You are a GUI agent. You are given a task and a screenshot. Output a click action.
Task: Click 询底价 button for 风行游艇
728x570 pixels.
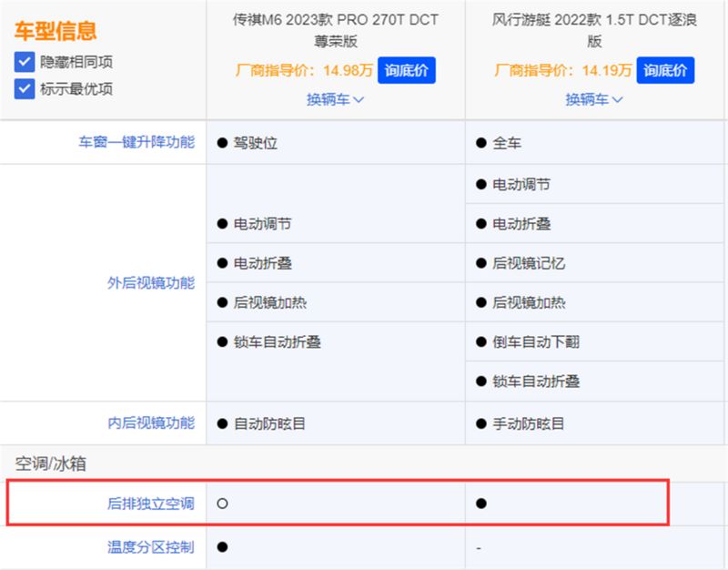[x=665, y=70]
